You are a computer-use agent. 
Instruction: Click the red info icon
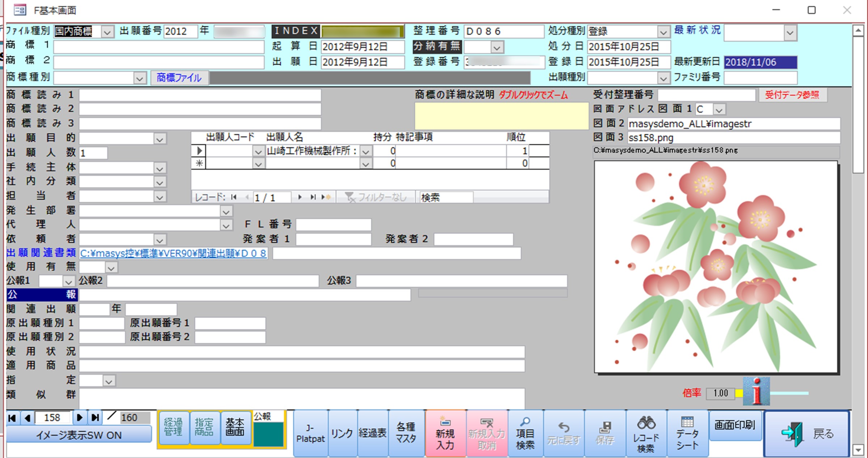point(756,392)
